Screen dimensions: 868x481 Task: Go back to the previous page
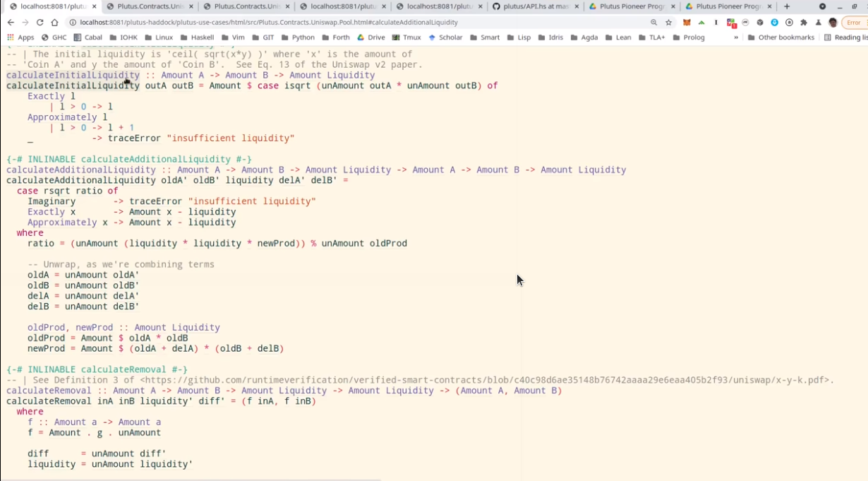click(x=11, y=23)
